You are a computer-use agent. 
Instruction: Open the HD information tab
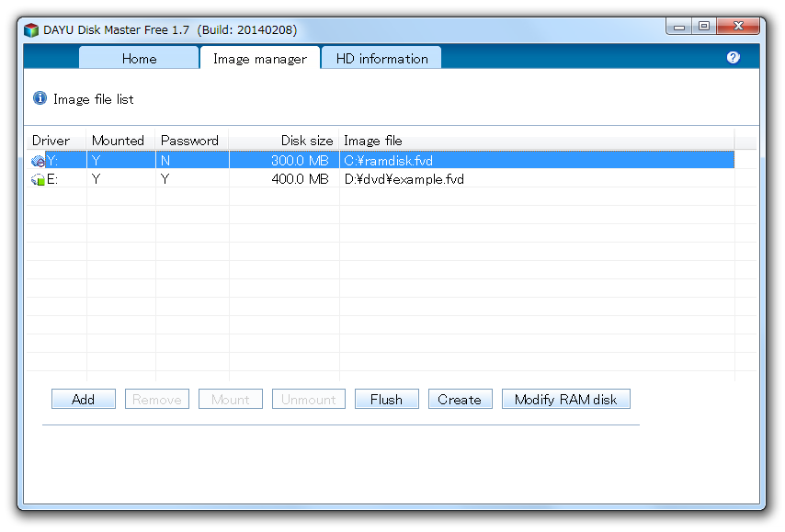(381, 59)
